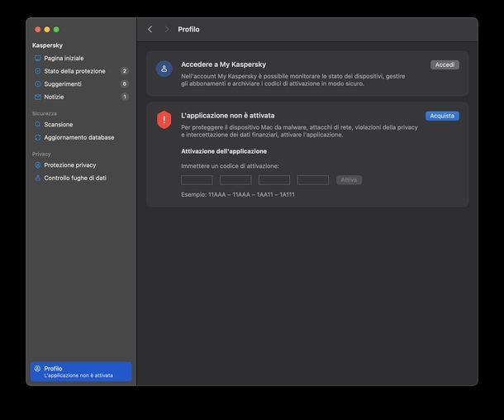The image size is (504, 420).
Task: Open Controllo fughe di dati section
Action: coord(81,178)
